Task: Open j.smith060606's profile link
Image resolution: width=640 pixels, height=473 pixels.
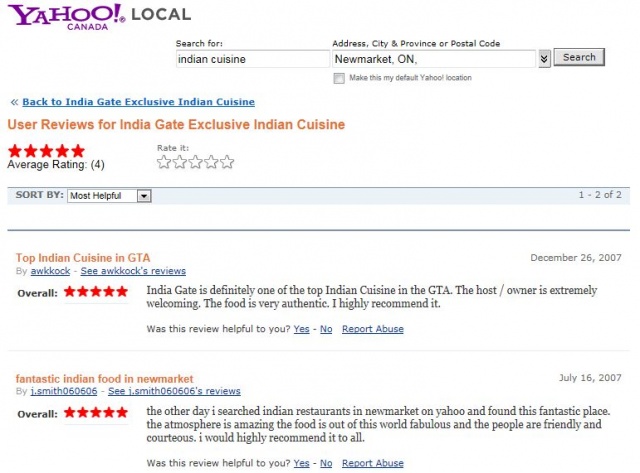Action: click(64, 391)
